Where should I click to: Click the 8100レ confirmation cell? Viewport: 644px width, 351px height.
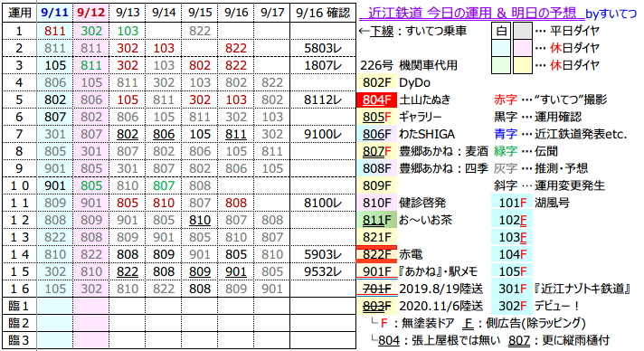pos(323,203)
